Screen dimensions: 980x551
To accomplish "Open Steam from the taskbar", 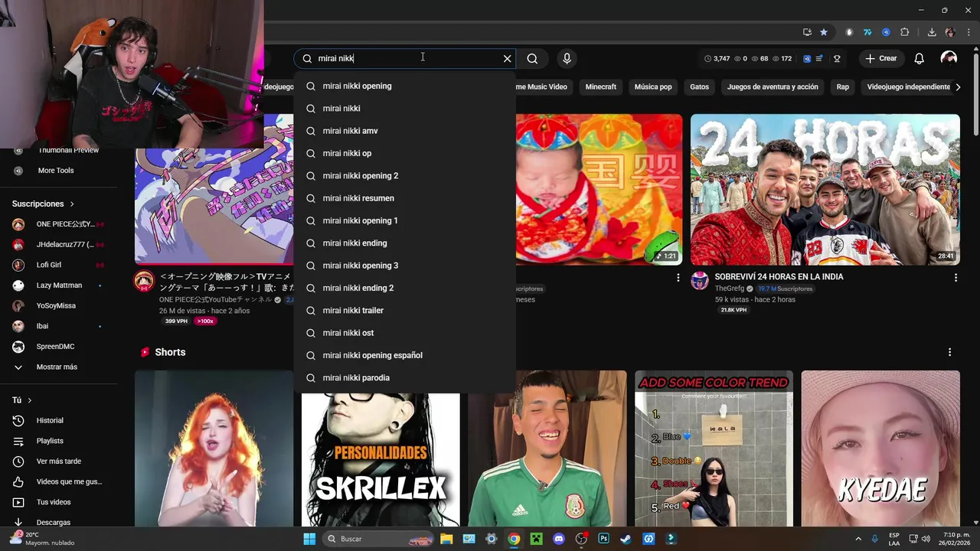I will 626,539.
